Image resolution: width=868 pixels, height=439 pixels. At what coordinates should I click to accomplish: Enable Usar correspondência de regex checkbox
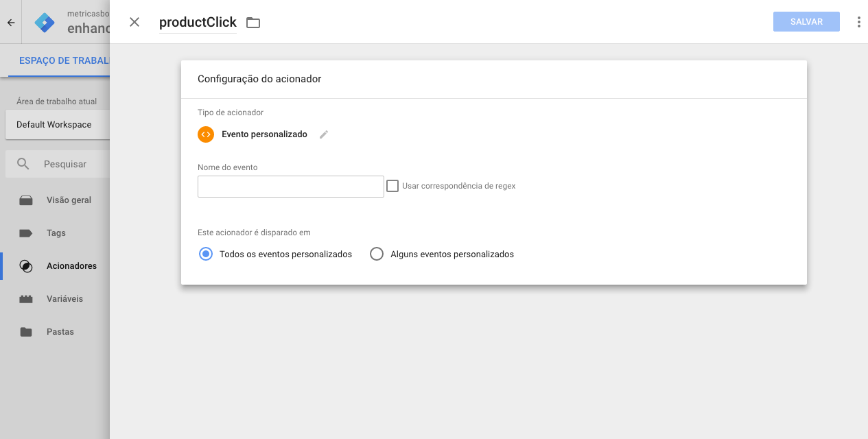[392, 186]
